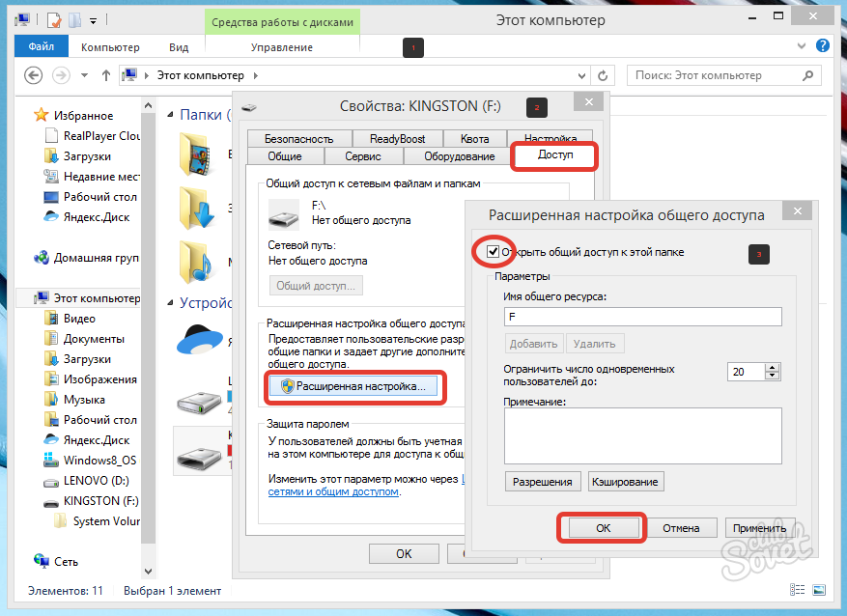Switch to Безопасность tab
847x616 pixels.
click(x=298, y=139)
